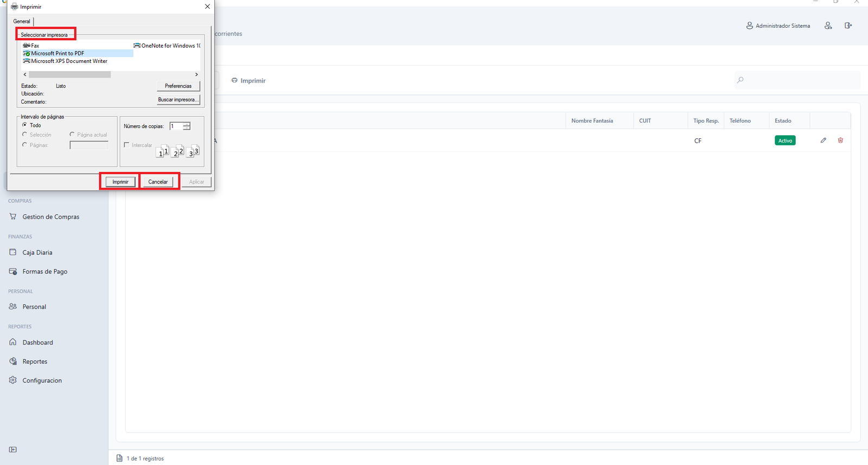Open Gestion de Compras in sidebar
The height and width of the screenshot is (465, 868).
tap(51, 216)
